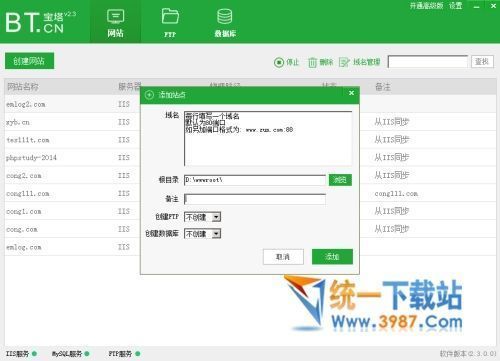Click the 取消 cancel button
Screen dimensions: 500x361
(283, 257)
